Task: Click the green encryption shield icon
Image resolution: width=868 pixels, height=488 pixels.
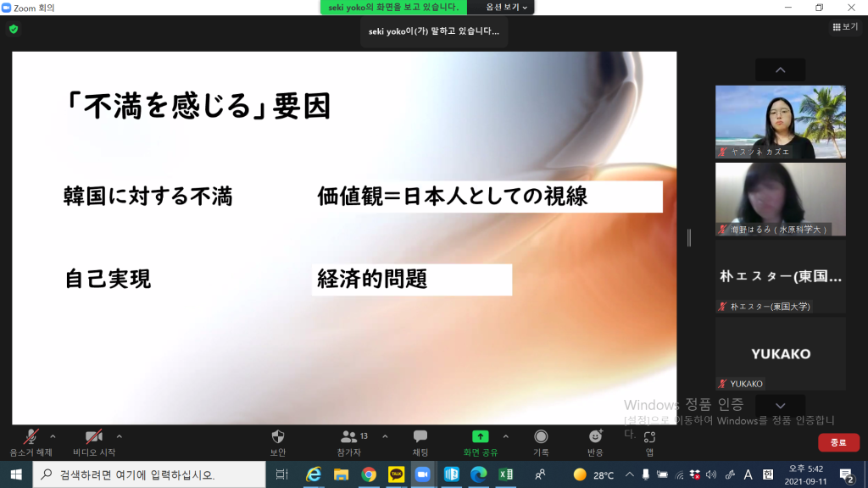Action: (x=13, y=29)
